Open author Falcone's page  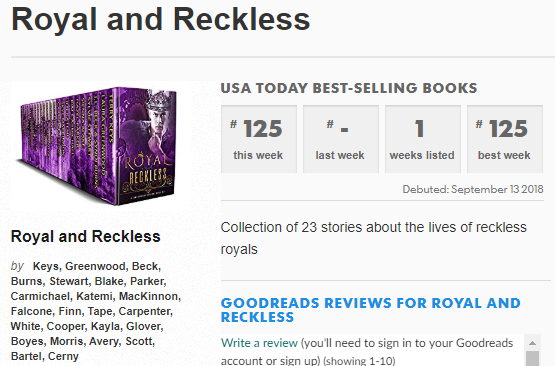pyautogui.click(x=31, y=311)
